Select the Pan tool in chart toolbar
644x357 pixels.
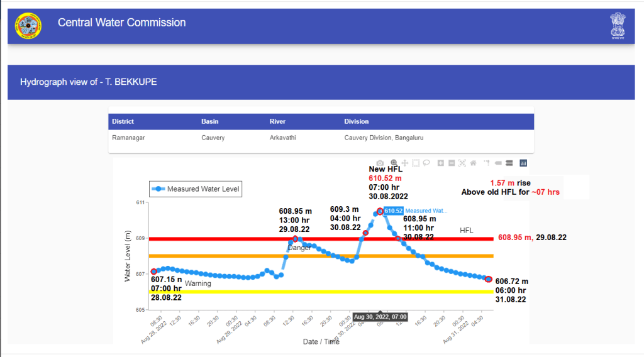[404, 163]
